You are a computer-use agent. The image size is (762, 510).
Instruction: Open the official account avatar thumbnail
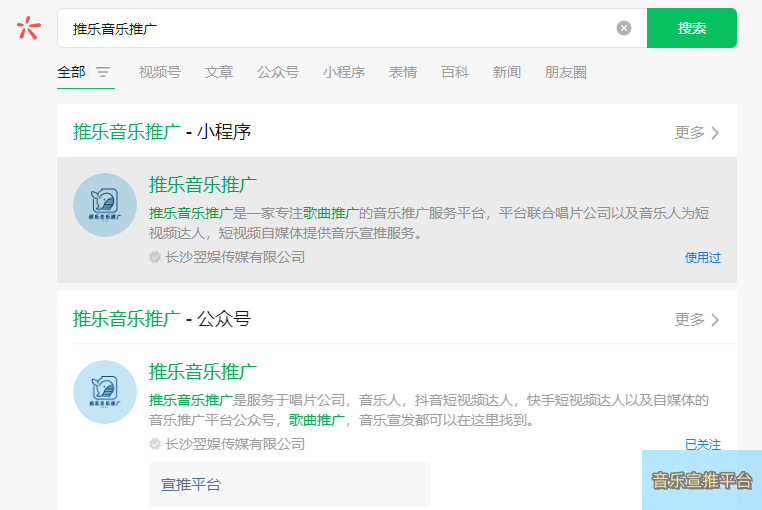[x=105, y=392]
